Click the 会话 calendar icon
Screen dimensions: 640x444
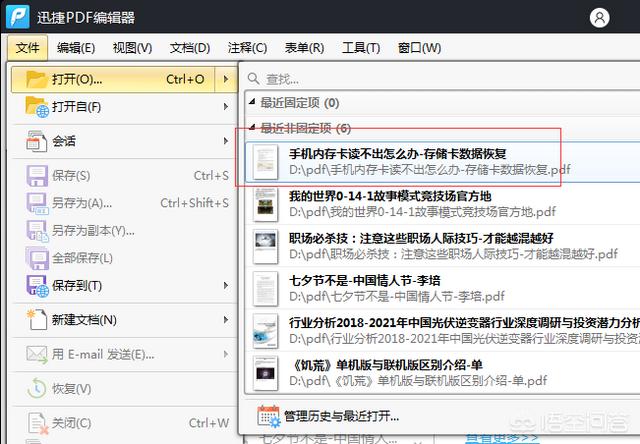36,141
